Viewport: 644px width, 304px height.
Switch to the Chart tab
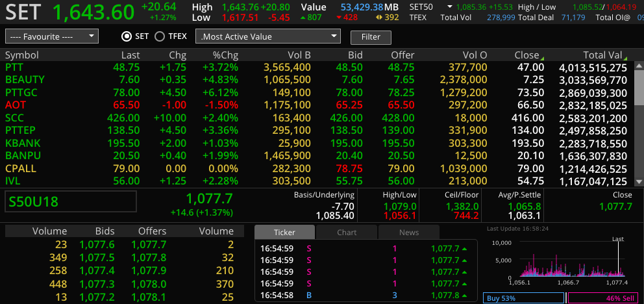347,233
